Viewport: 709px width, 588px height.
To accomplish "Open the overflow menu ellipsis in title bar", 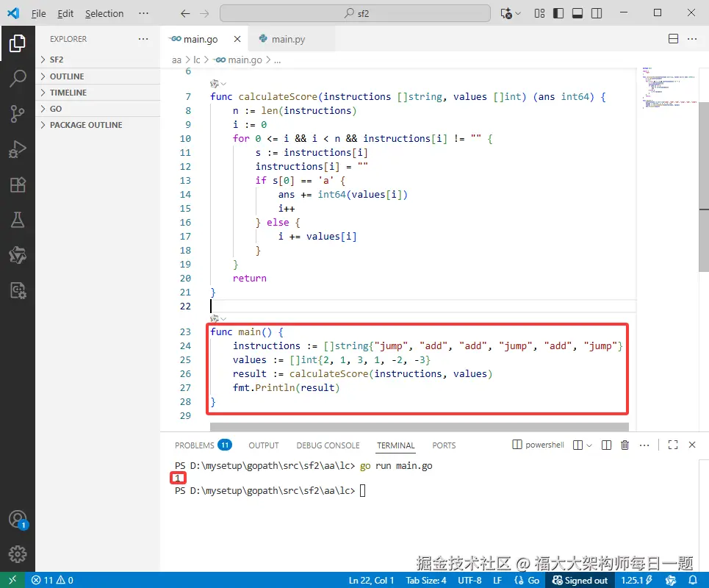I will [143, 13].
